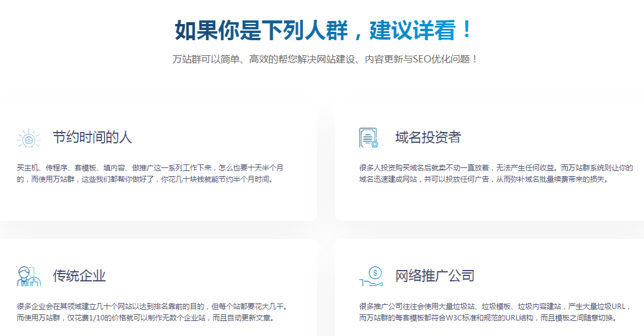Select the heading 节约时间的人
The width and height of the screenshot is (644, 336).
coord(93,137)
